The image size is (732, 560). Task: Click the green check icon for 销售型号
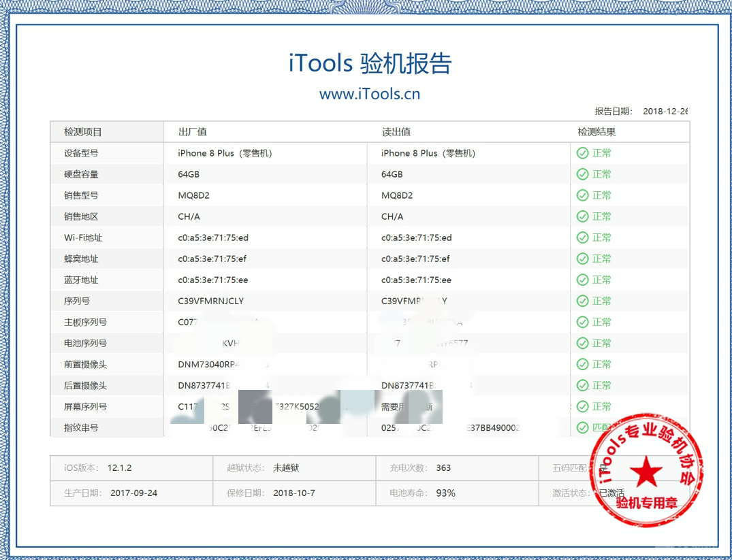click(x=582, y=195)
